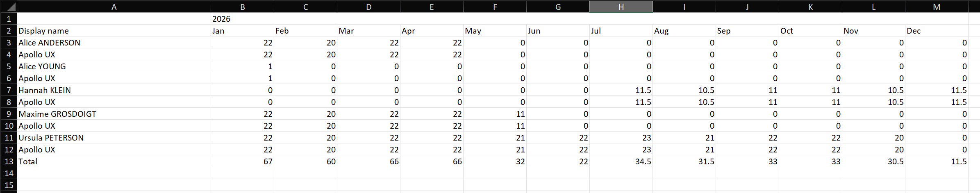Select the column M header
This screenshot has width=980, height=193.
click(937, 7)
